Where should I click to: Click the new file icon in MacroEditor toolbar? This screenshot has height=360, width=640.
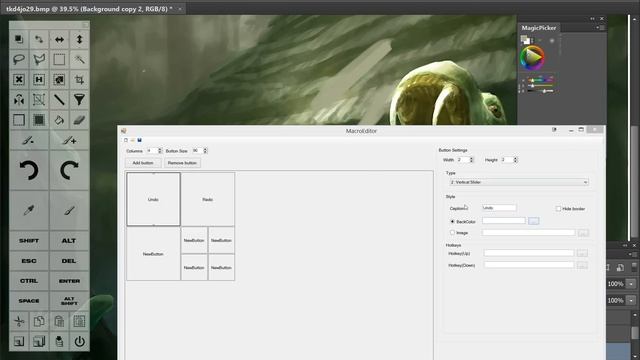(126, 140)
